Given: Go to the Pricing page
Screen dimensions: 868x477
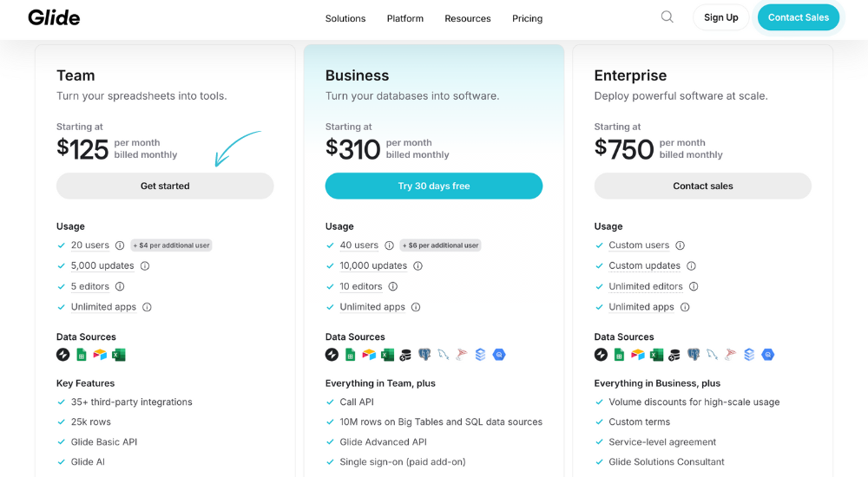Looking at the screenshot, I should click(x=527, y=18).
